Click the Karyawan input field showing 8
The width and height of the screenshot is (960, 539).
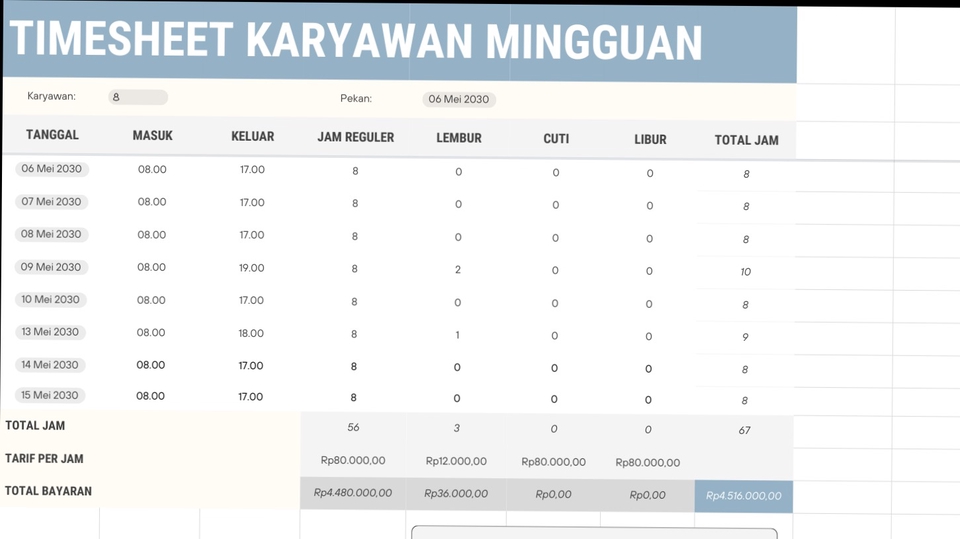[x=138, y=98]
